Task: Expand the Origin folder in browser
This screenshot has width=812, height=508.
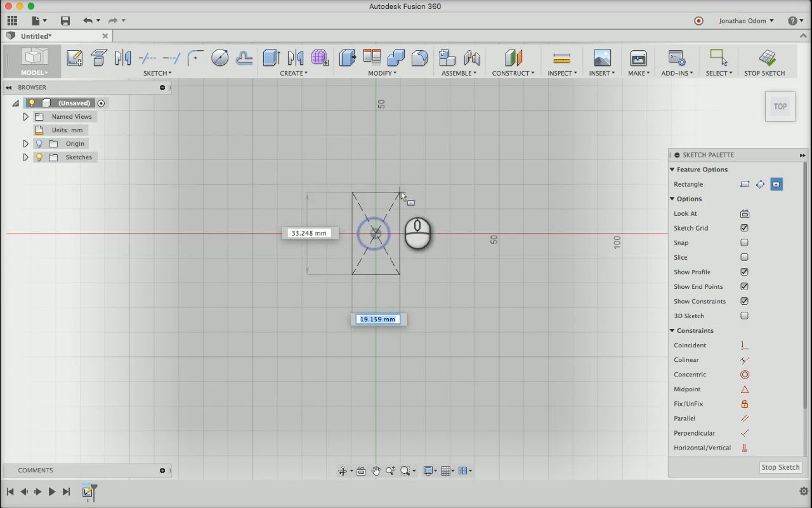Action: pos(25,144)
